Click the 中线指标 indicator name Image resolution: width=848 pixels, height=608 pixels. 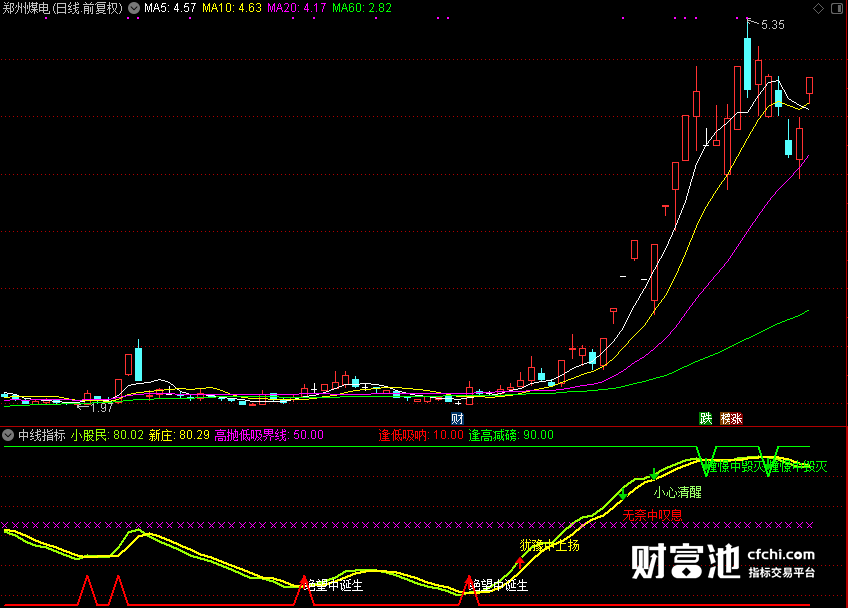pyautogui.click(x=42, y=435)
